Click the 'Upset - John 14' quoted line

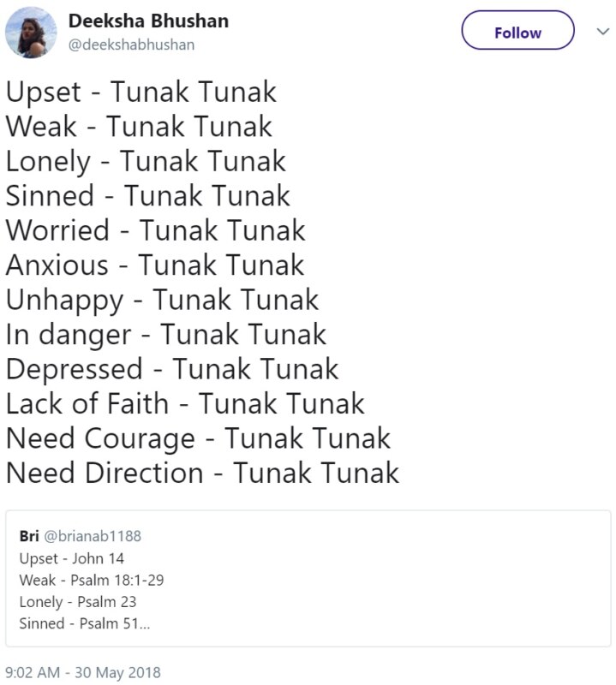(72, 558)
